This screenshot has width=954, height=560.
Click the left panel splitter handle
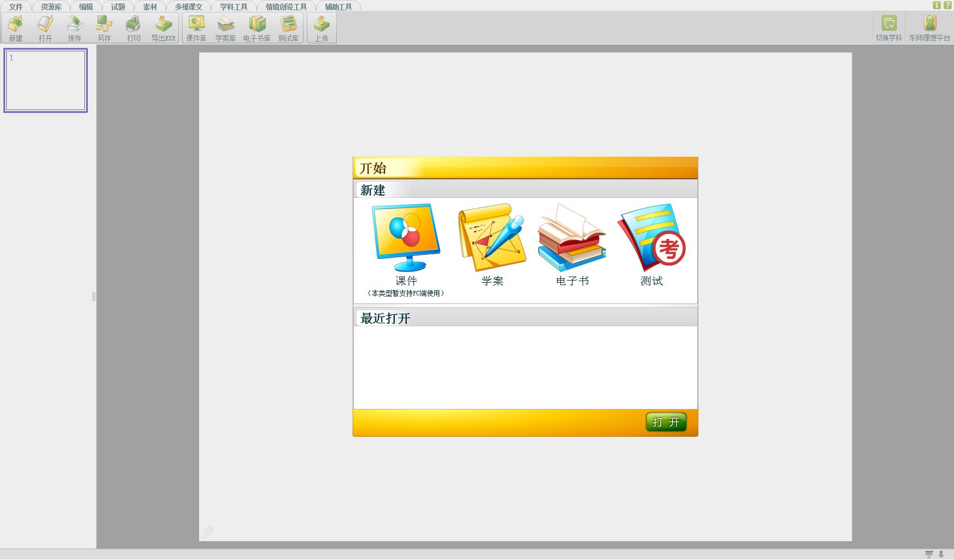click(x=94, y=297)
